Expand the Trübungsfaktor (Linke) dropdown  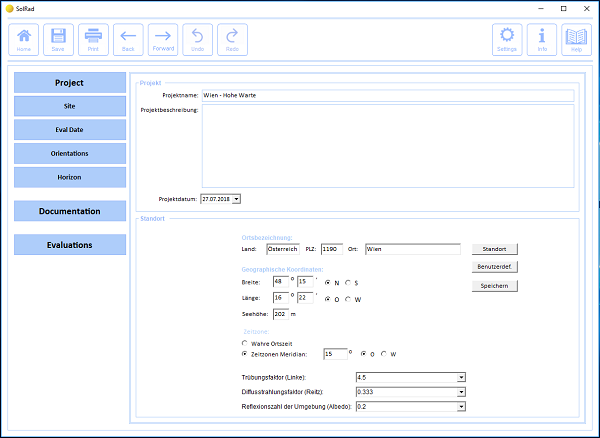[x=462, y=377]
